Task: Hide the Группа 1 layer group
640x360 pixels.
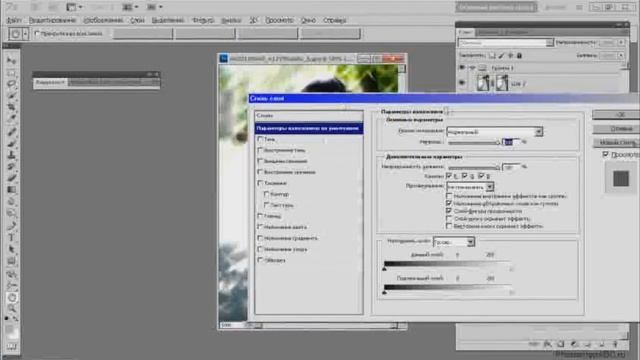Action: [x=462, y=68]
